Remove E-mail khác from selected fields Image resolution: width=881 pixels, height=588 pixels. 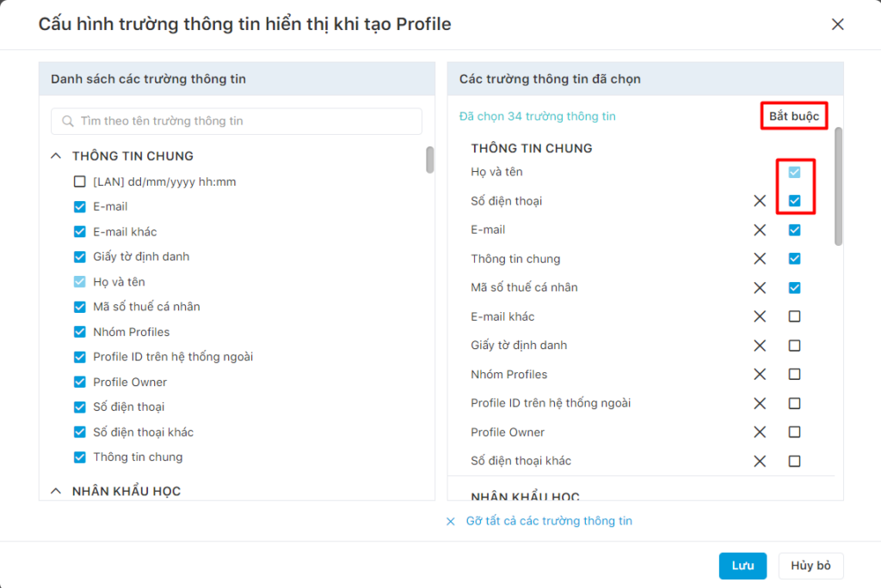[x=760, y=316]
